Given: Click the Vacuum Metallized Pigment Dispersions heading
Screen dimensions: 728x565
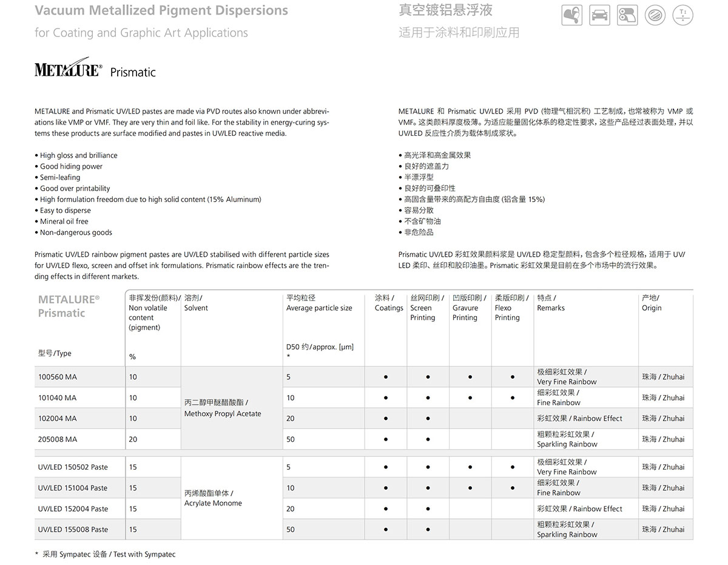Looking at the screenshot, I should pos(161,10).
